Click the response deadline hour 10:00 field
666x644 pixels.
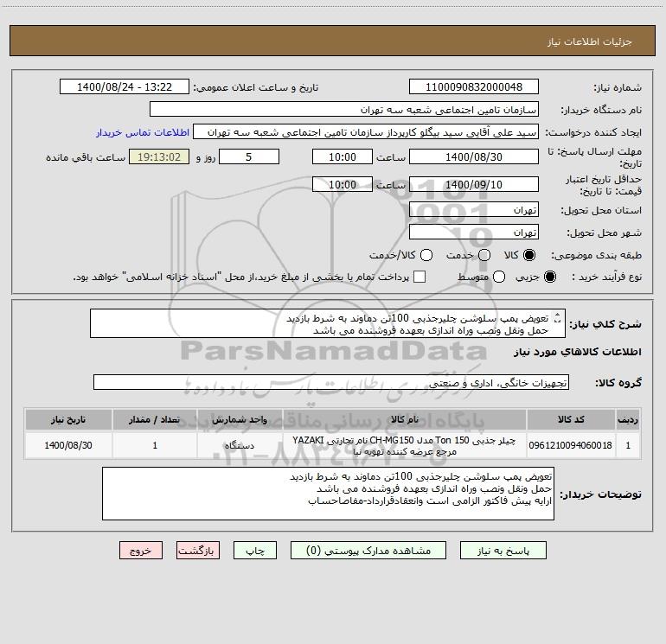click(x=343, y=156)
